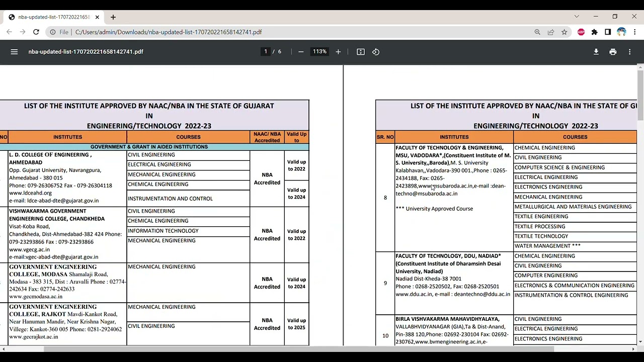The height and width of the screenshot is (362, 644).
Task: Click the 113% zoom level field
Action: [x=319, y=52]
